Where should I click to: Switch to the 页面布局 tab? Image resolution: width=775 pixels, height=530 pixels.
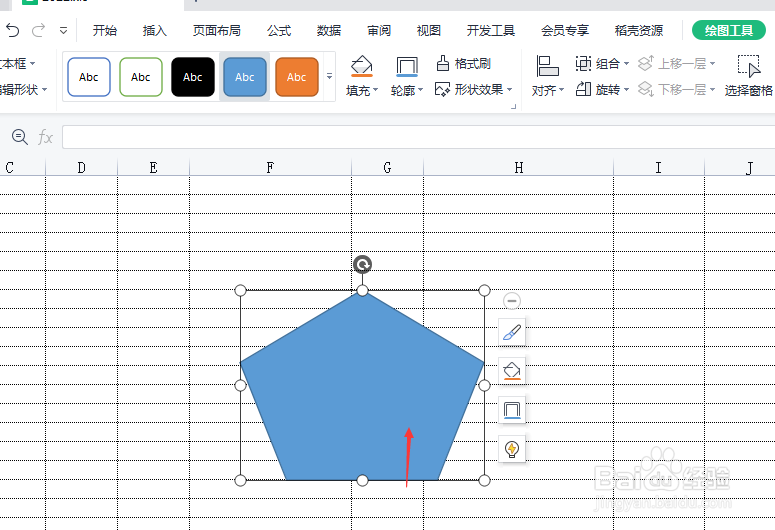coord(216,31)
